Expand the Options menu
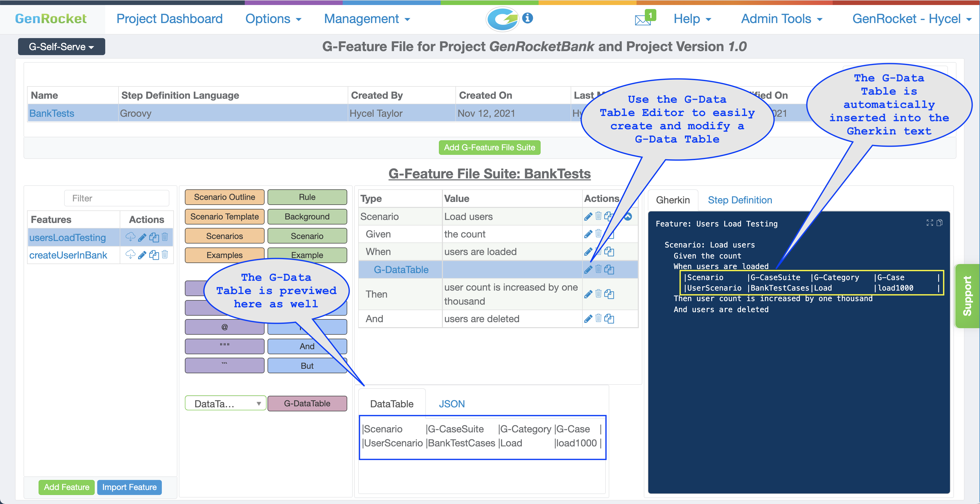This screenshot has height=504, width=980. (x=273, y=19)
